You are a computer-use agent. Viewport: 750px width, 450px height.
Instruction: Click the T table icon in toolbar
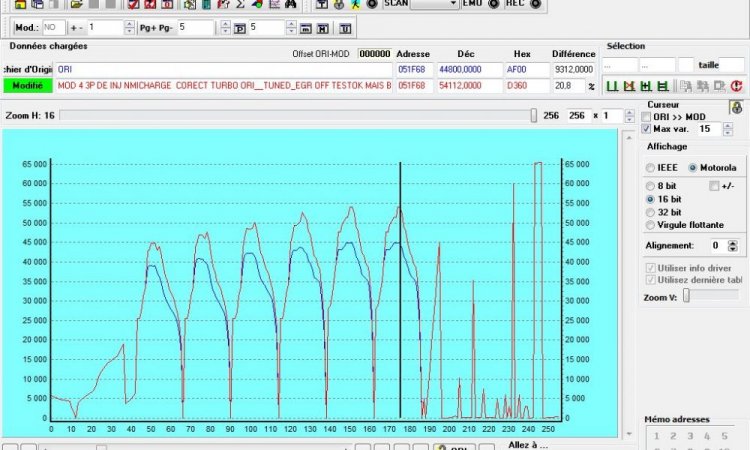pyautogui.click(x=322, y=4)
